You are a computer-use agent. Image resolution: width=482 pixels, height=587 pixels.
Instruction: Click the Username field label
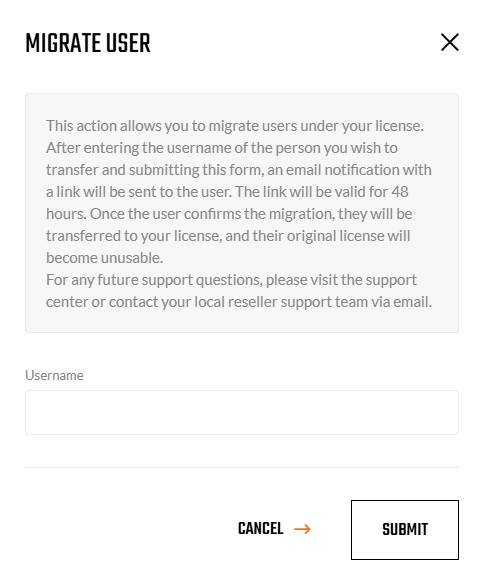pyautogui.click(x=54, y=375)
